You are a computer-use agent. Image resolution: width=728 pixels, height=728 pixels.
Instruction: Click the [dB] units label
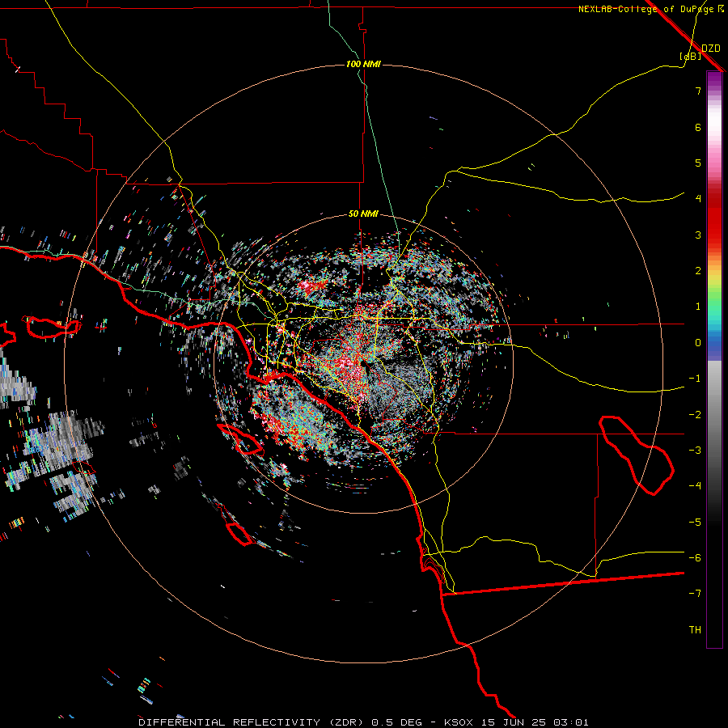tap(691, 56)
